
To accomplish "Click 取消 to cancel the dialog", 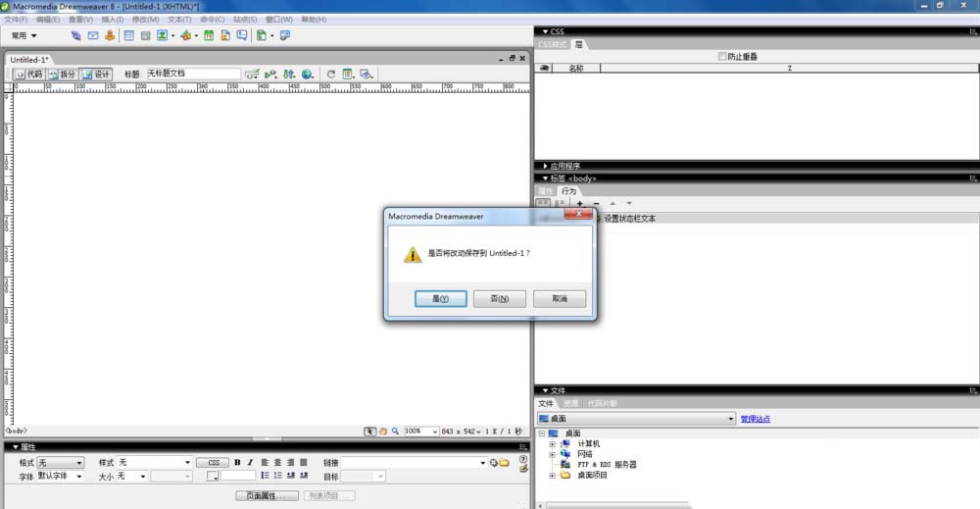I will (x=560, y=299).
